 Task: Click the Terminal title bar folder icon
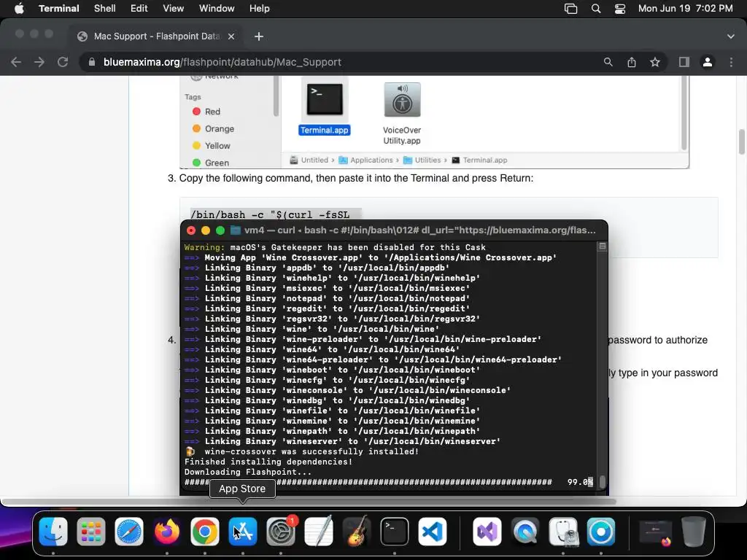[236, 230]
